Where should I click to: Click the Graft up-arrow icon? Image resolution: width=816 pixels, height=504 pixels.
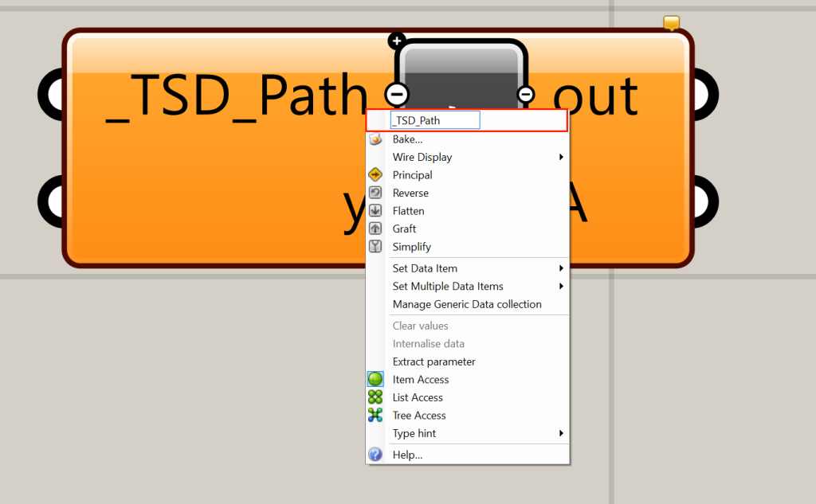[x=375, y=229]
